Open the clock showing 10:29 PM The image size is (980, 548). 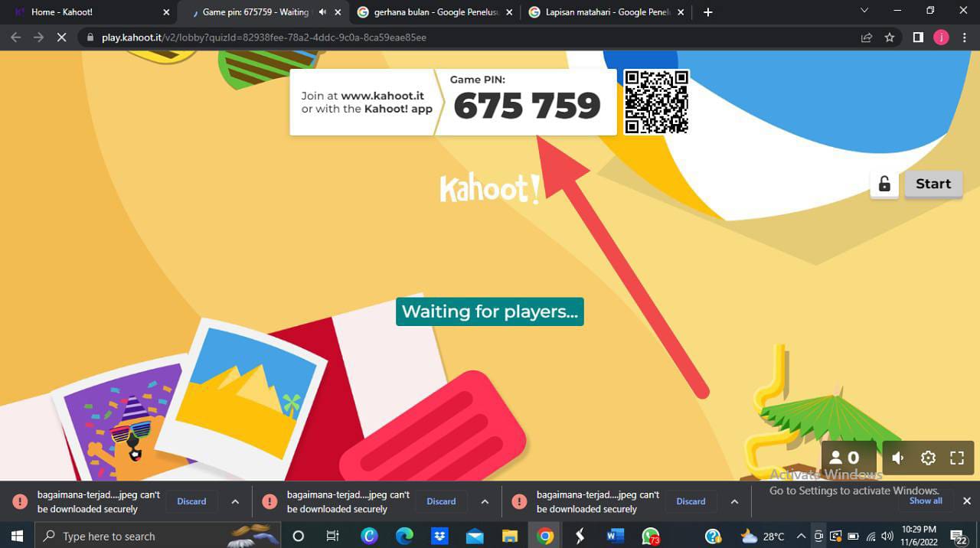point(919,535)
